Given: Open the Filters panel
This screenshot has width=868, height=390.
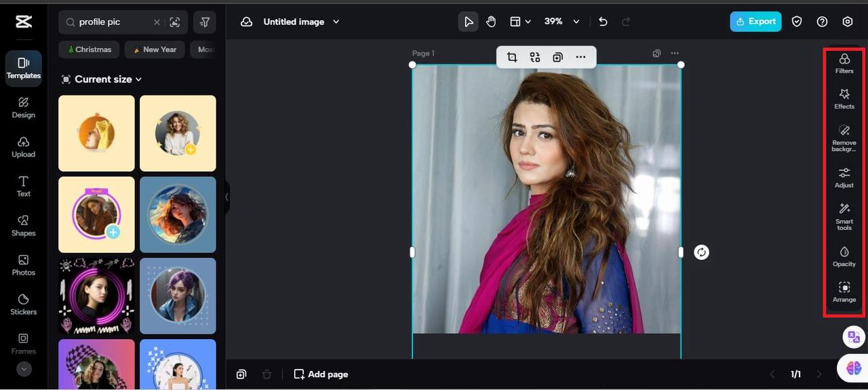Looking at the screenshot, I should point(844,63).
